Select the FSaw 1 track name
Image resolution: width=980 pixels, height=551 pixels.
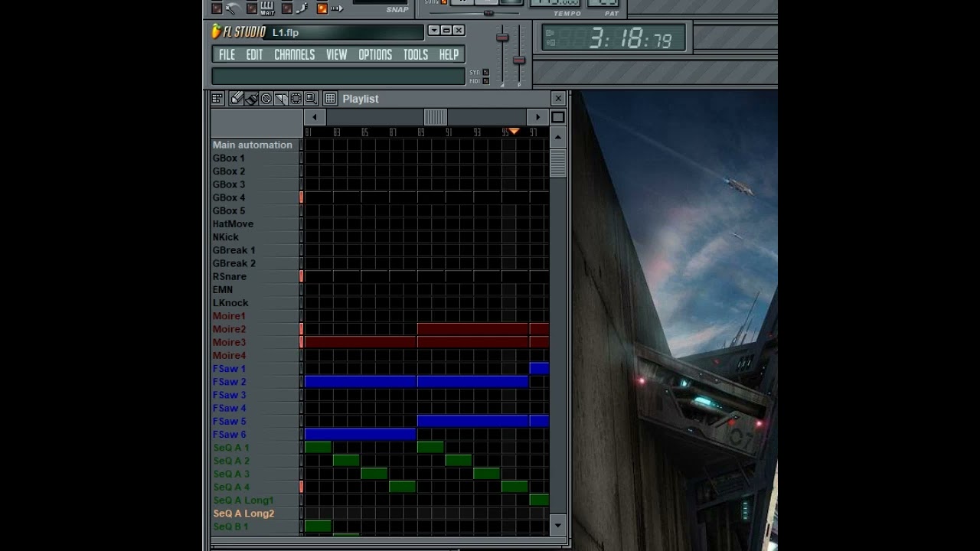click(x=229, y=369)
